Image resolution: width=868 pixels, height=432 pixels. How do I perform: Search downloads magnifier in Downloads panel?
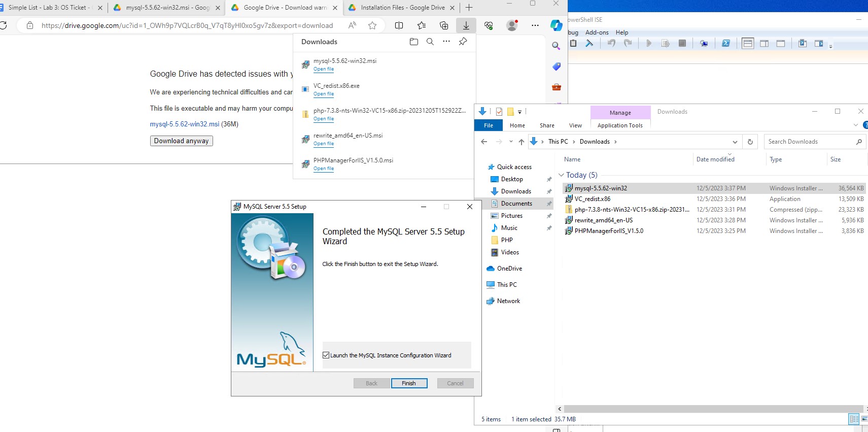pyautogui.click(x=430, y=42)
